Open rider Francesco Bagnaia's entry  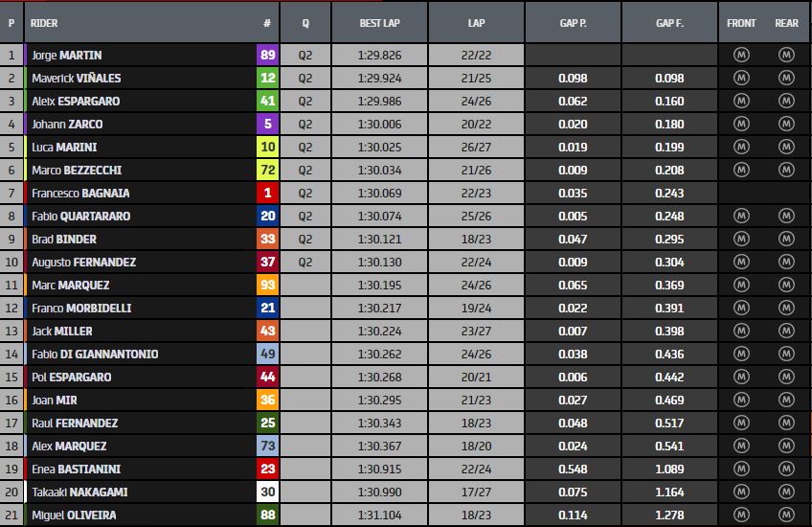[74, 193]
